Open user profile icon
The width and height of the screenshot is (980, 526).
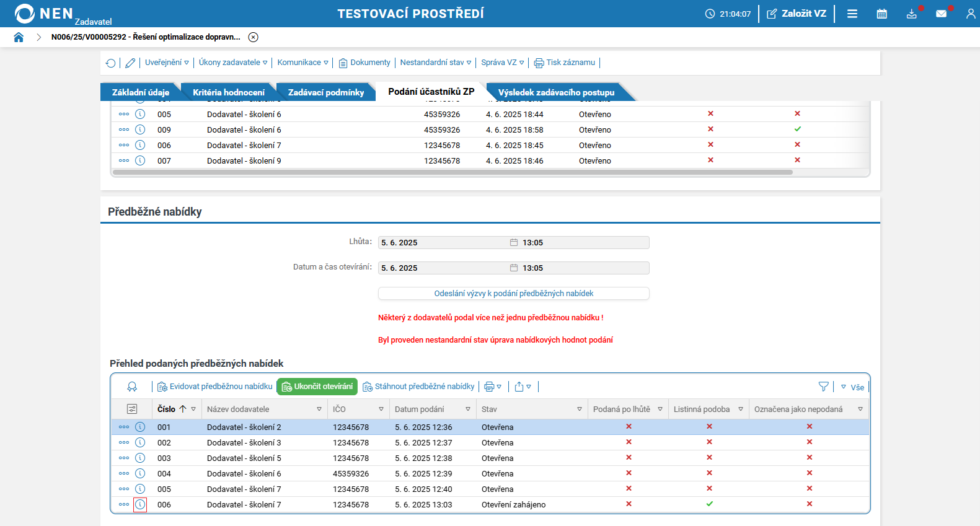(x=971, y=14)
